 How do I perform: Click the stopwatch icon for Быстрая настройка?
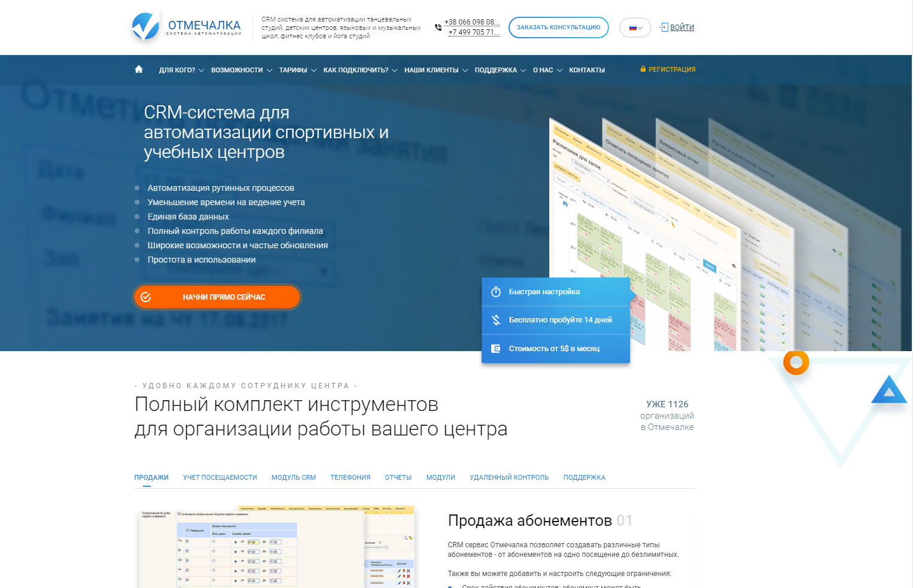[x=496, y=292]
